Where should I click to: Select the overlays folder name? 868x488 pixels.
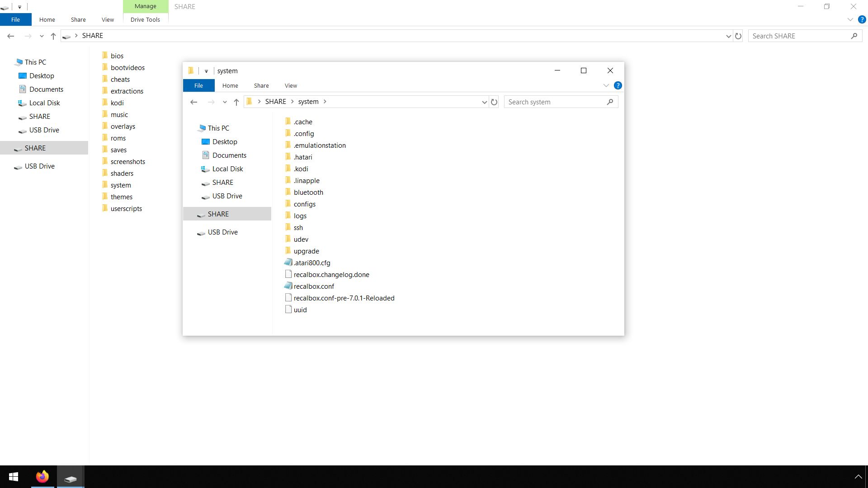pos(123,126)
